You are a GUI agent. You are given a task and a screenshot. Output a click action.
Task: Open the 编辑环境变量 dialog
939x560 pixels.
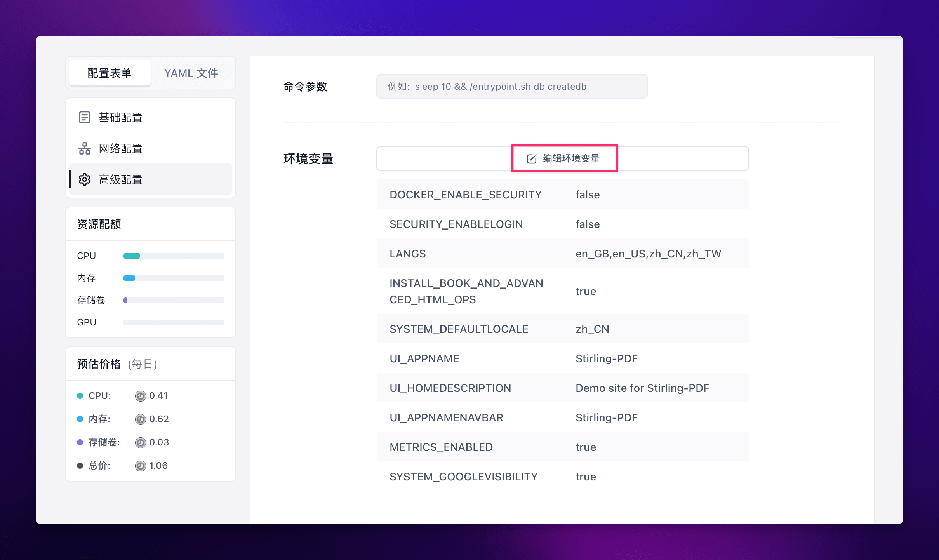click(564, 158)
